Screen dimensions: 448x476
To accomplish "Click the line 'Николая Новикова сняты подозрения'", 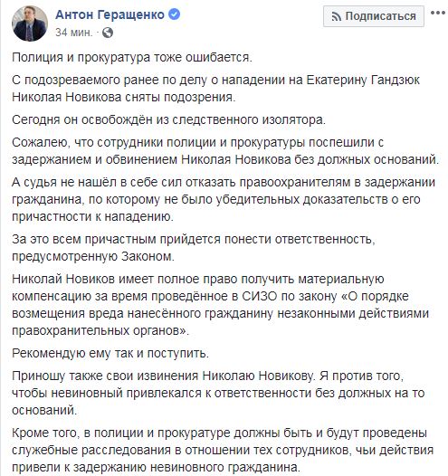I will pyautogui.click(x=124, y=97).
